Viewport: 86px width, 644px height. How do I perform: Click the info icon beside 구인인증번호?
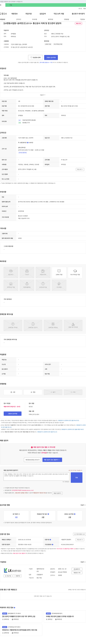click(53, 545)
